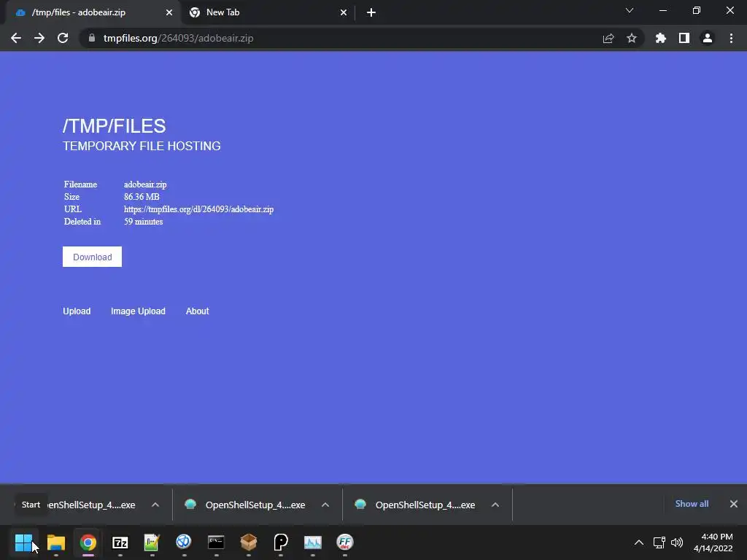Image resolution: width=747 pixels, height=560 pixels.
Task: Go forward in browser history
Action: 39,38
